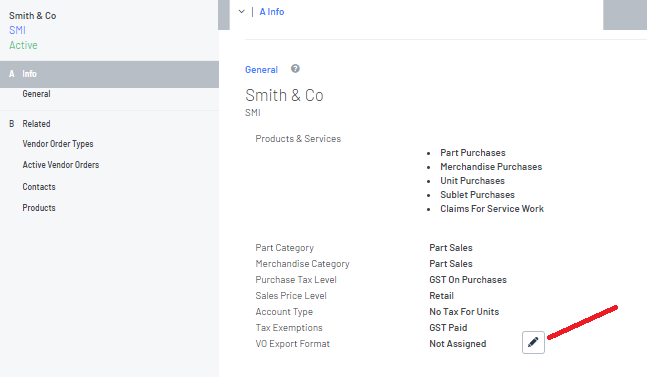Open Contacts in the sidebar
This screenshot has height=377, width=647.
point(39,187)
